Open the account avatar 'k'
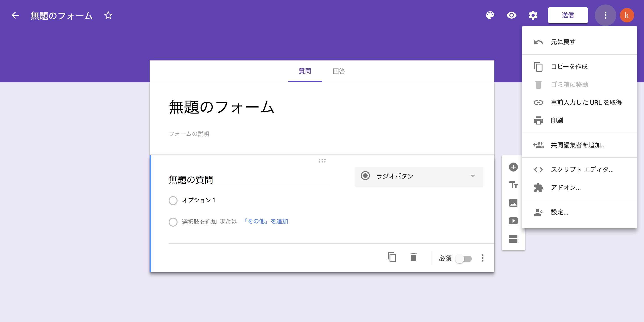Image resolution: width=644 pixels, height=322 pixels. (627, 15)
